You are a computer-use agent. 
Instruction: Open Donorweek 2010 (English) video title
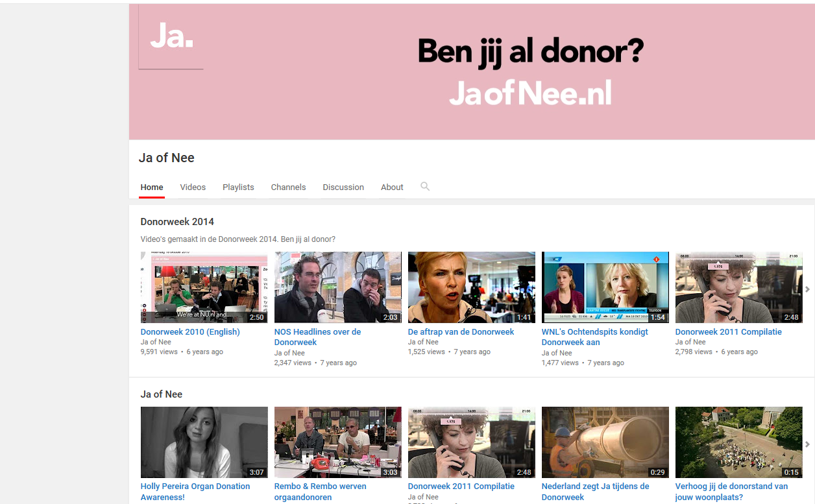[x=190, y=332]
